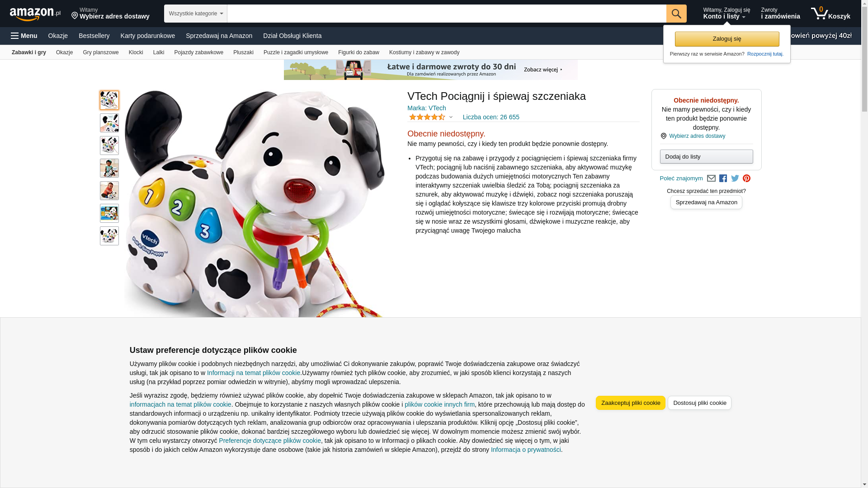Image resolution: width=868 pixels, height=488 pixels.
Task: Open Liczba ocen 26 655 reviews link
Action: [491, 117]
